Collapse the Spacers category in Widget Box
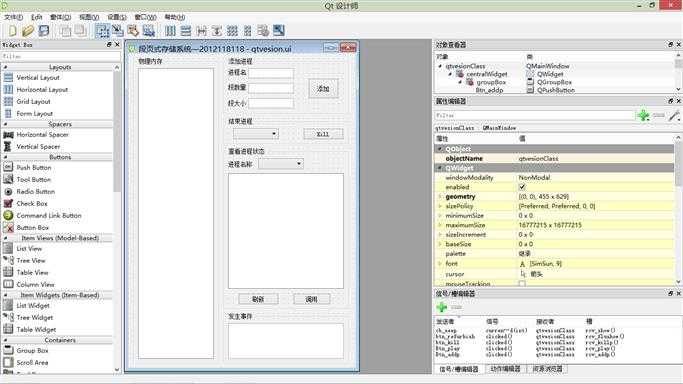 pos(5,124)
